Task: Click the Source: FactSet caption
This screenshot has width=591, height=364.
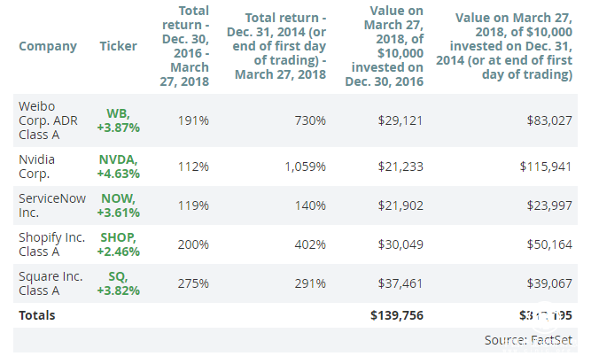Action: pyautogui.click(x=531, y=339)
